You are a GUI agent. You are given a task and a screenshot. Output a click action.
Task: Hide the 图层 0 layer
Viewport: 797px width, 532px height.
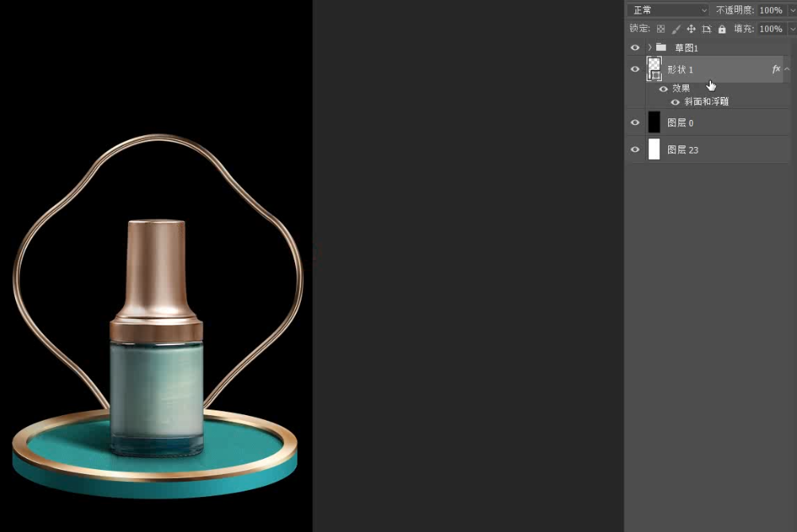click(x=635, y=122)
